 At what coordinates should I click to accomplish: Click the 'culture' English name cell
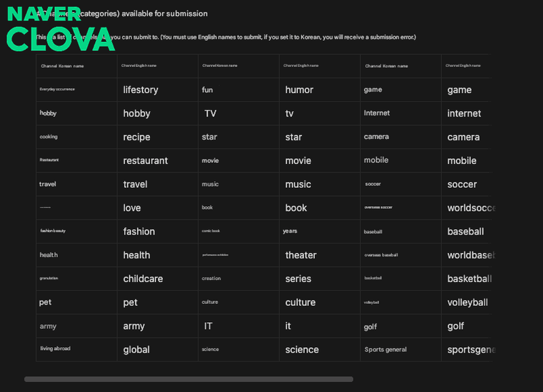pyautogui.click(x=320, y=302)
